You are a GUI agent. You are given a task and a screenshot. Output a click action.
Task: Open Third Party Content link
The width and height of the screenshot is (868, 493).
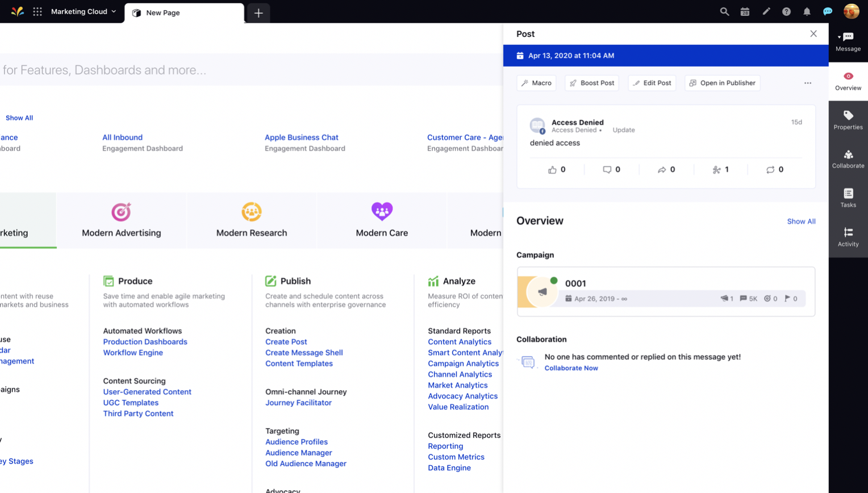click(x=138, y=413)
